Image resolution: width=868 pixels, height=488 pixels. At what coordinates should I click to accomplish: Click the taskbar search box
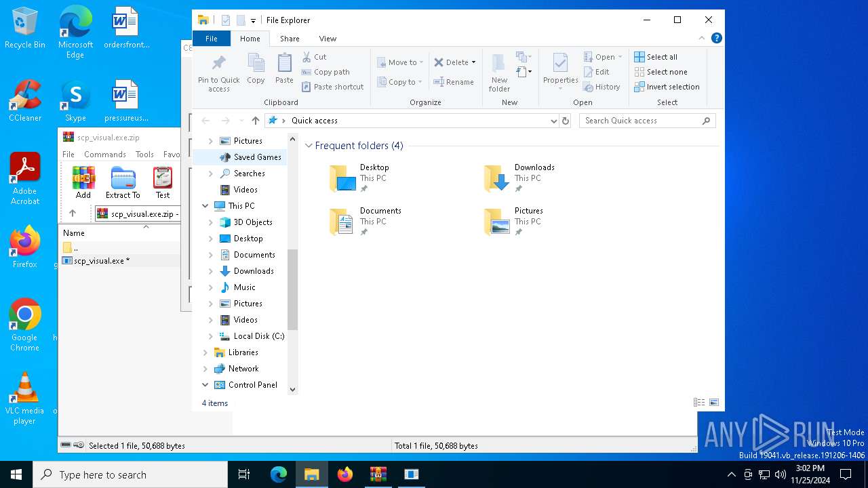tap(130, 474)
